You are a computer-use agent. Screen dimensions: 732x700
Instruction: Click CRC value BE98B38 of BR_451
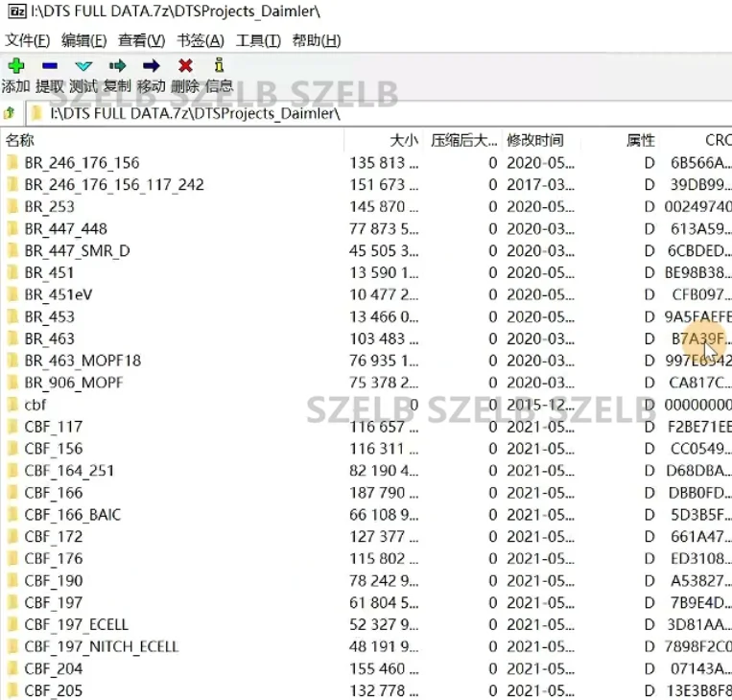coord(697,272)
